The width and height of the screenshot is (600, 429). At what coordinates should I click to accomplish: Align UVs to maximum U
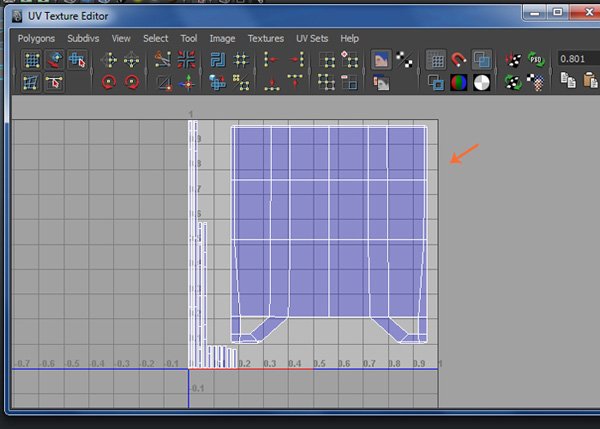coord(296,60)
